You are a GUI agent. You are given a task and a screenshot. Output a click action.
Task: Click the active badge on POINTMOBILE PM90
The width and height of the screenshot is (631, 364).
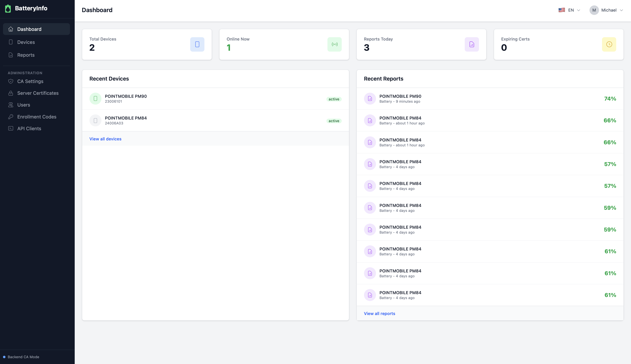coord(334,99)
